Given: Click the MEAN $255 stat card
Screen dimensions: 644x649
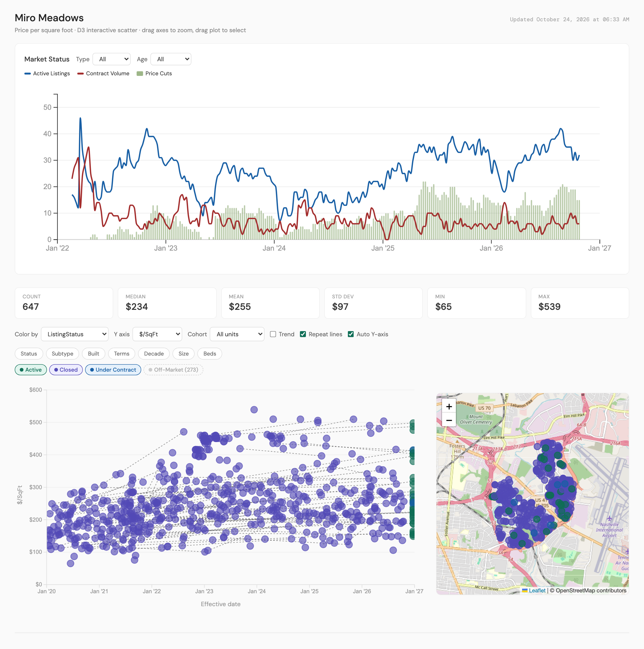Looking at the screenshot, I should tap(270, 303).
